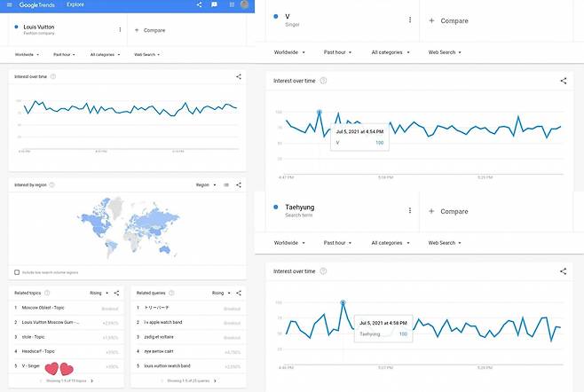
Task: Open Web Search filter for Taehyung
Action: click(x=444, y=242)
